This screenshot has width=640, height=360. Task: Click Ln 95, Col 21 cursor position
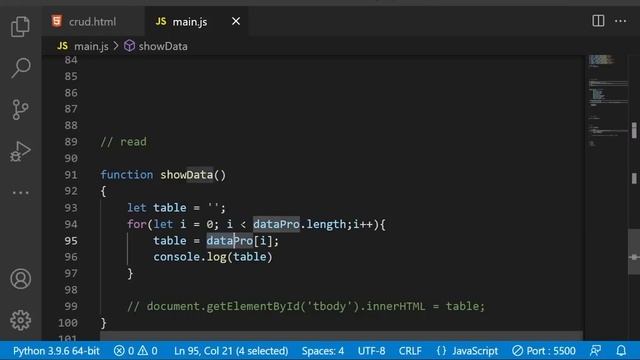[x=231, y=351]
